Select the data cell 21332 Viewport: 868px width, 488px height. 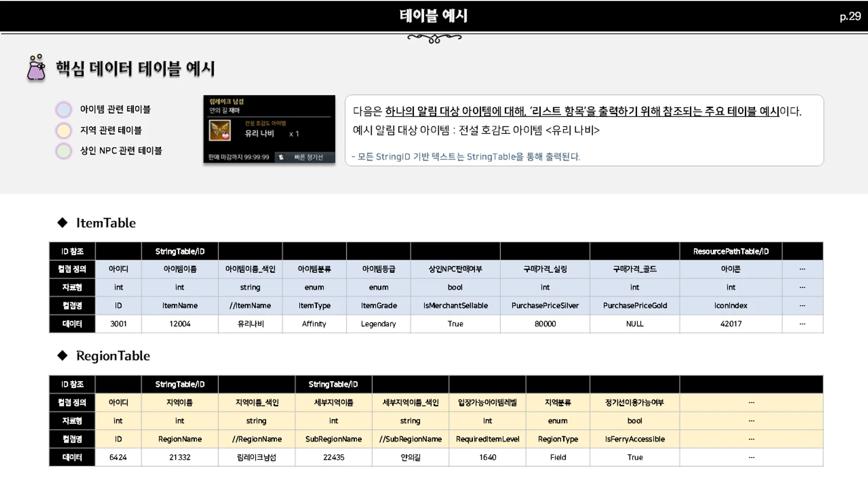(180, 457)
